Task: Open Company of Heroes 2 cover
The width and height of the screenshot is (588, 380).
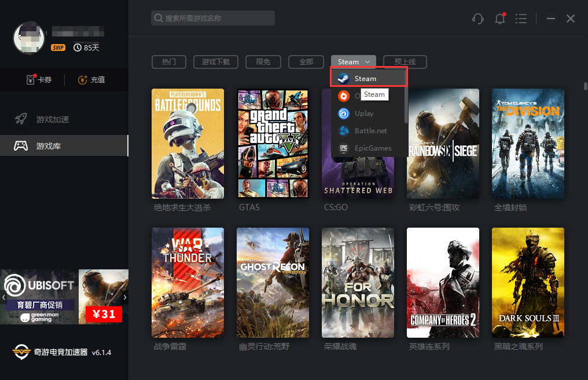Action: coord(443,282)
